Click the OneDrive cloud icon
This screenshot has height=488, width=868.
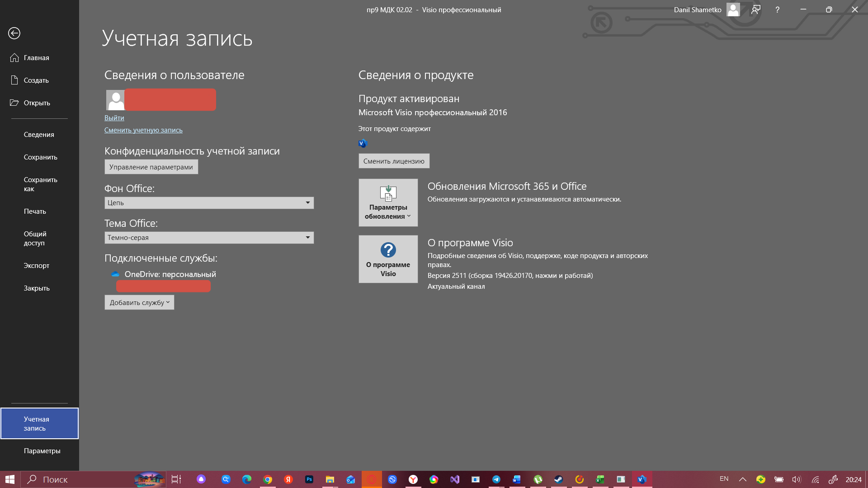[x=115, y=274]
